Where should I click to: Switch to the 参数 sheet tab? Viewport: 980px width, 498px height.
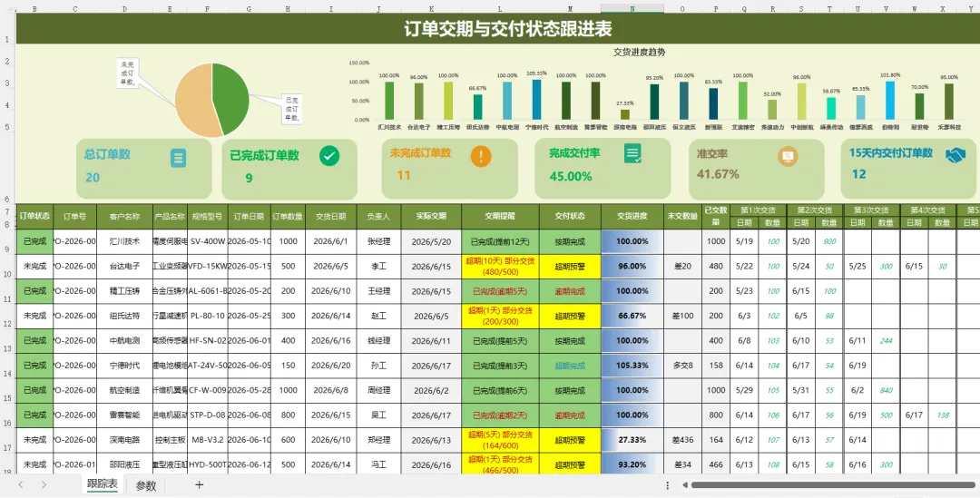pos(145,485)
